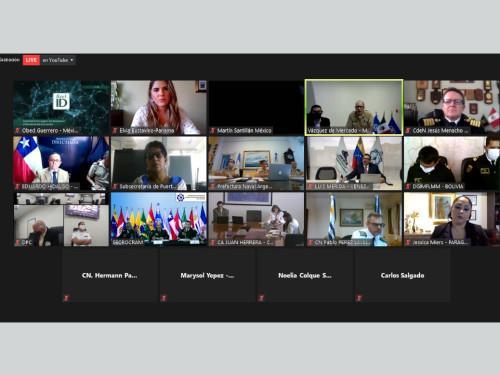
Task: Select the Prefectura Naval Argentina video tile
Action: (x=256, y=163)
